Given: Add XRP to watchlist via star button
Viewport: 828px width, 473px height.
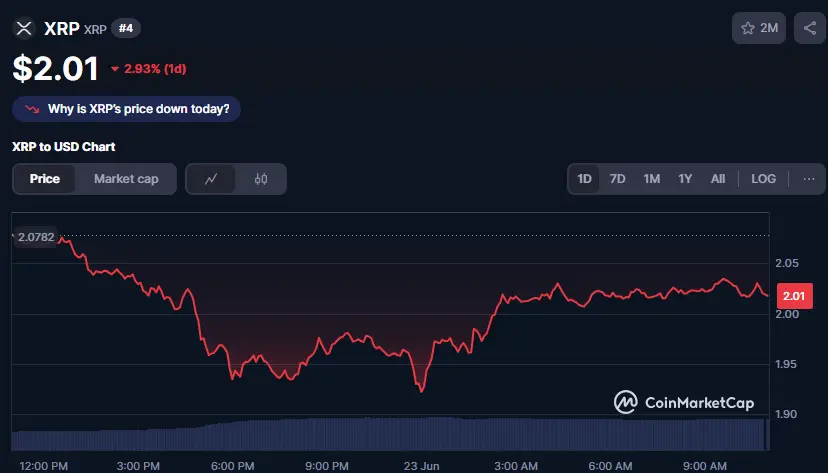Looking at the screenshot, I should (759, 28).
